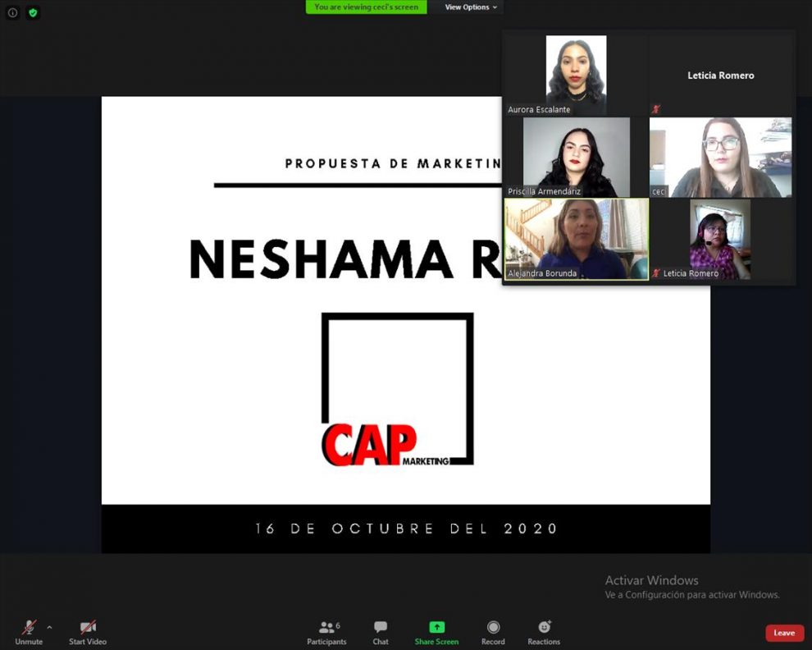Screen dimensions: 812x650
Task: Click the red Leave button
Action: pyautogui.click(x=784, y=633)
